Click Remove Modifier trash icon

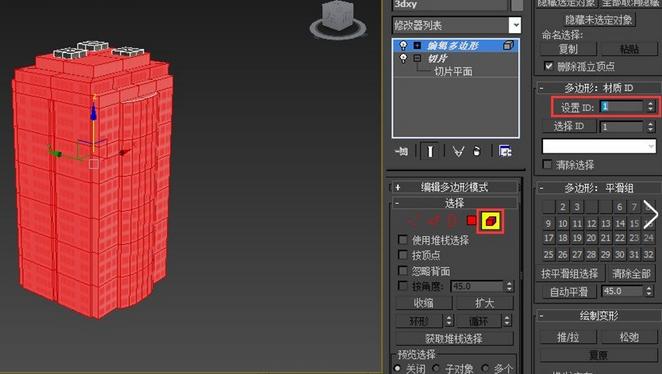pos(477,151)
